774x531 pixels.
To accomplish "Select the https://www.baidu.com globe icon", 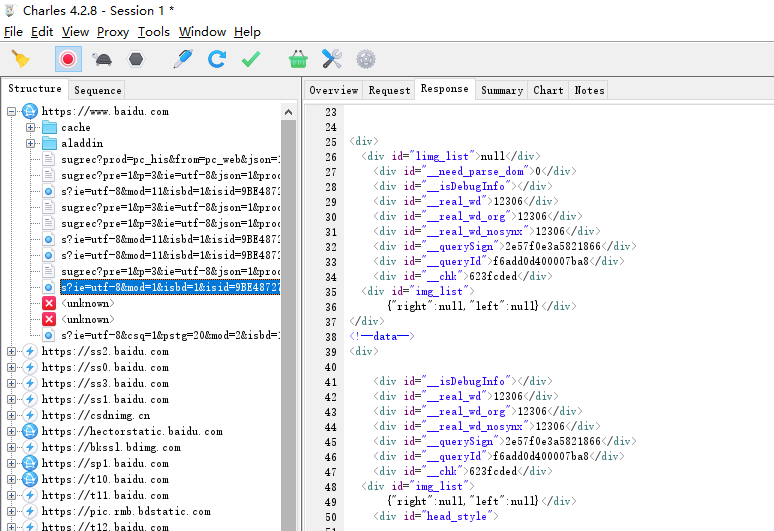I will tap(30, 112).
